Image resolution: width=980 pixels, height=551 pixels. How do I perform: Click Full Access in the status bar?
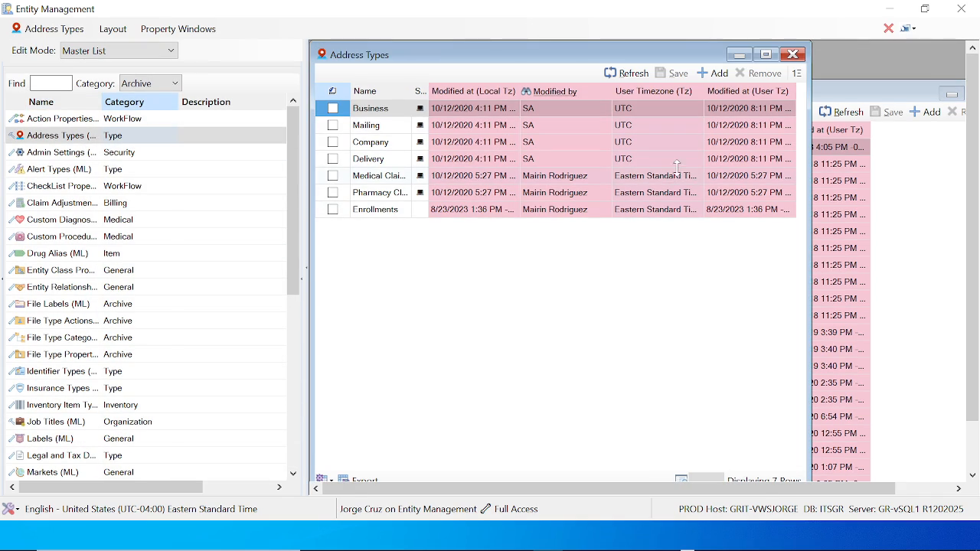point(516,509)
